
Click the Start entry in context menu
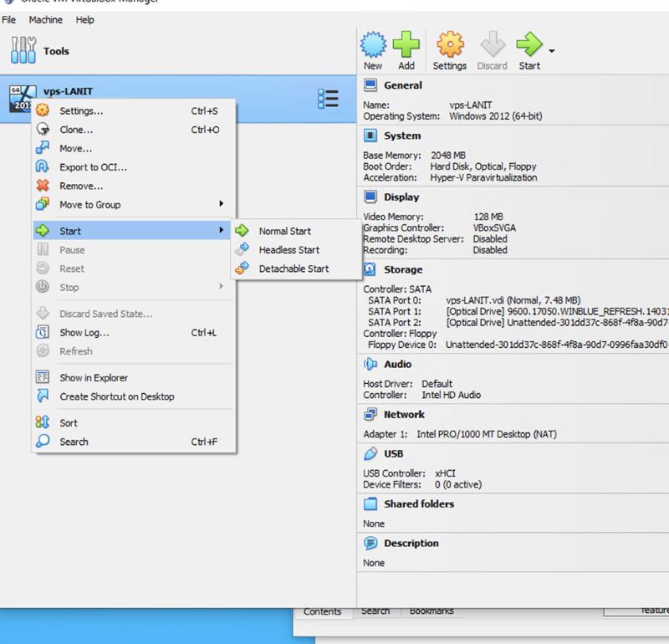132,231
